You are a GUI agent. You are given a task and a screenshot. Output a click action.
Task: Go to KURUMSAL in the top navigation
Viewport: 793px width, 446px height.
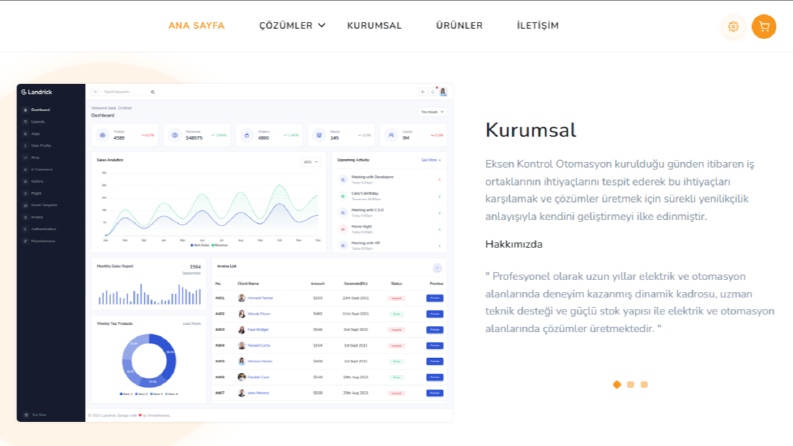click(x=374, y=26)
